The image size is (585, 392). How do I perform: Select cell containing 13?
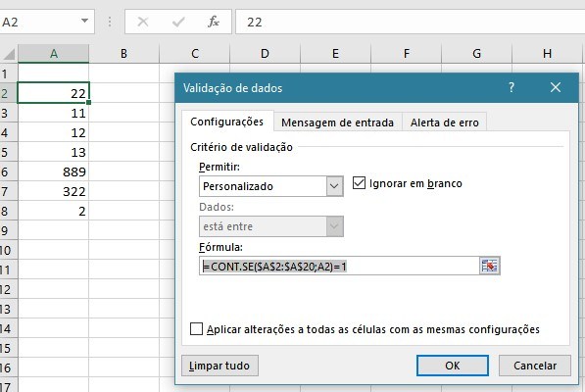(x=53, y=152)
